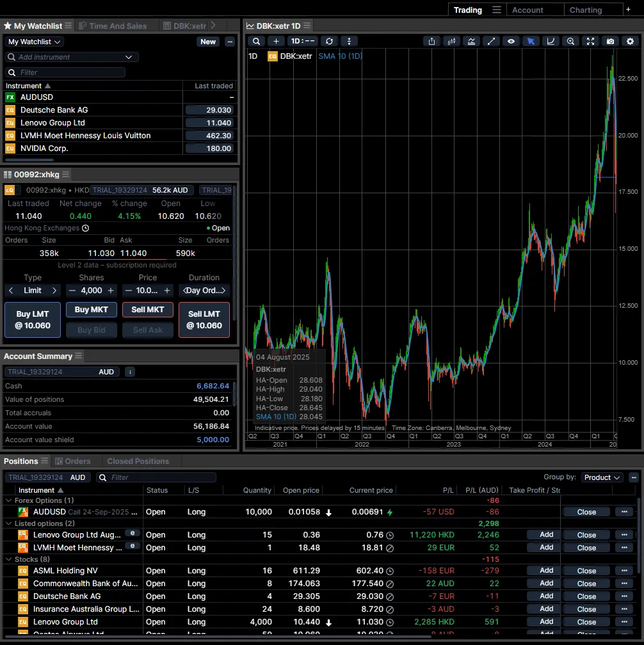644x645 pixels.
Task: Increase Shares quantity with plus button
Action: coord(111,291)
